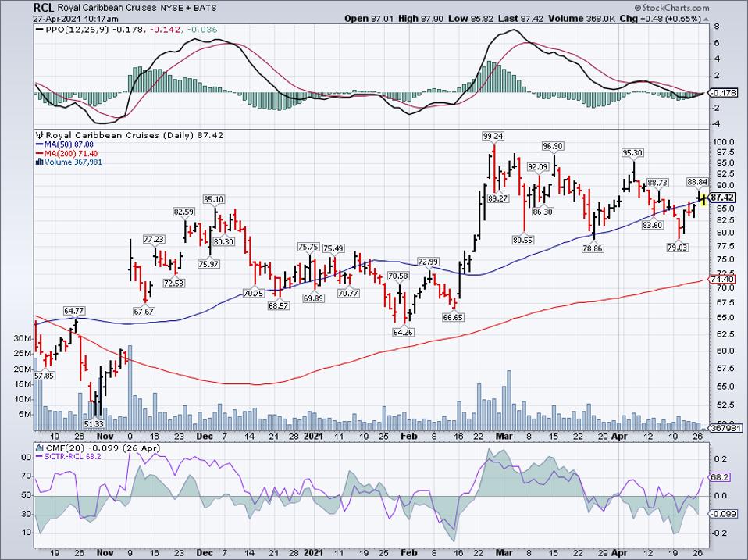Click the 70.75 price label
The width and height of the screenshot is (748, 560).
pos(253,294)
